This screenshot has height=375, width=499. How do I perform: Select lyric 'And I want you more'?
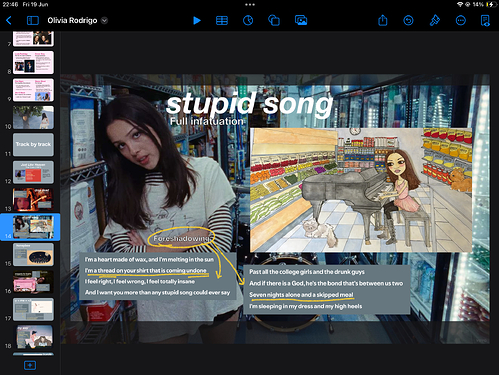[157, 292]
